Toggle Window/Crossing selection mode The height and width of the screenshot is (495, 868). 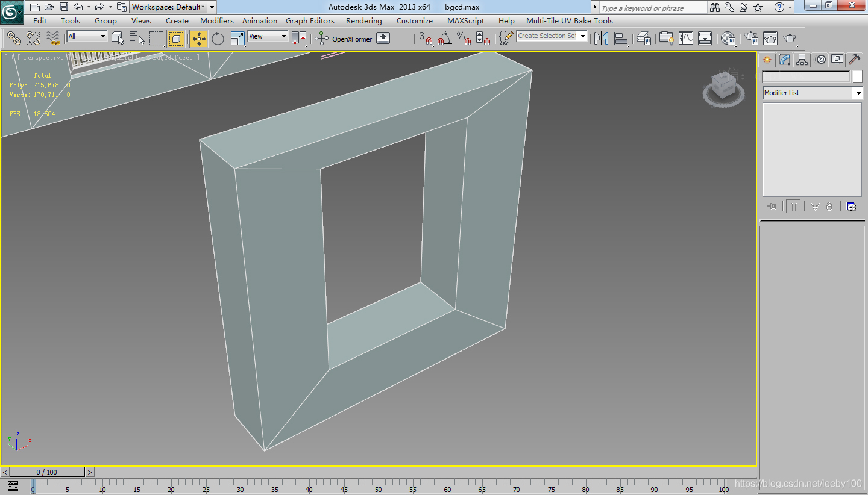tap(176, 38)
